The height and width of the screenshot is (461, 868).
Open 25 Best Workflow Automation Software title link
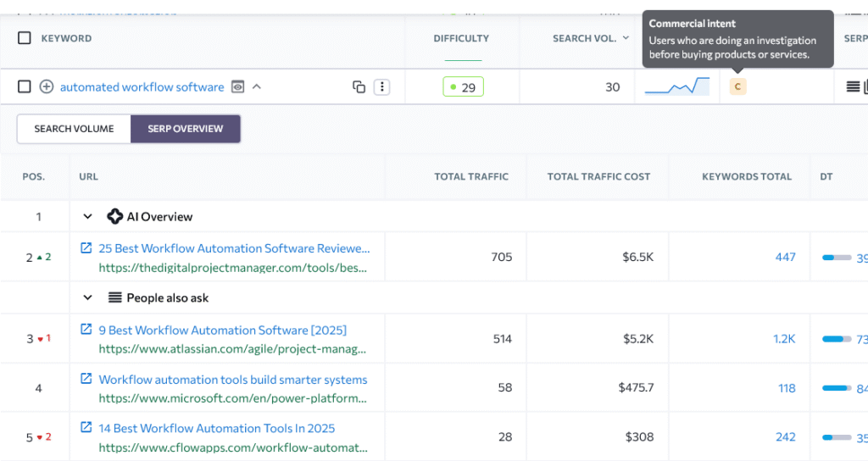tap(234, 248)
